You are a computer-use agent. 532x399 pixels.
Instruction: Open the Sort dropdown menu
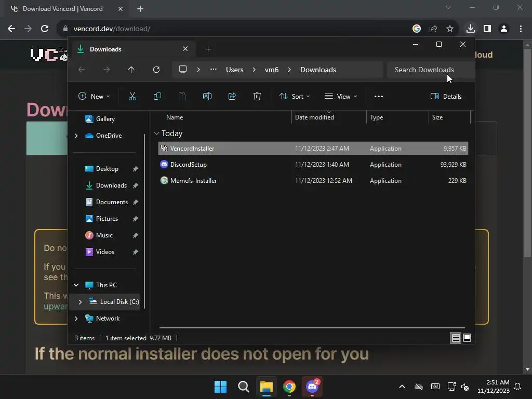[295, 96]
